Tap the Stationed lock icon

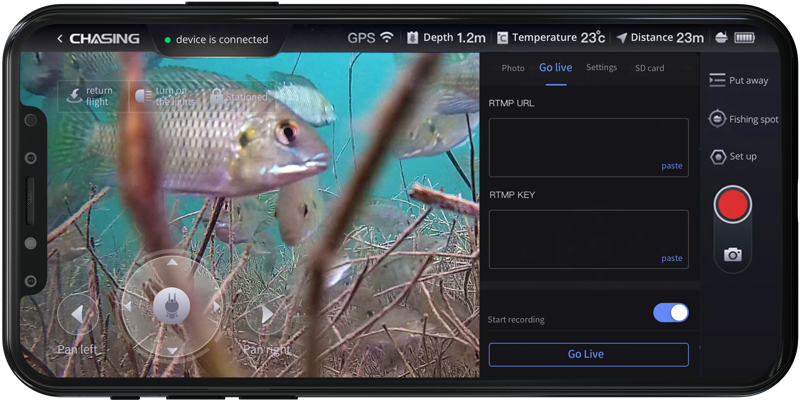pyautogui.click(x=216, y=96)
